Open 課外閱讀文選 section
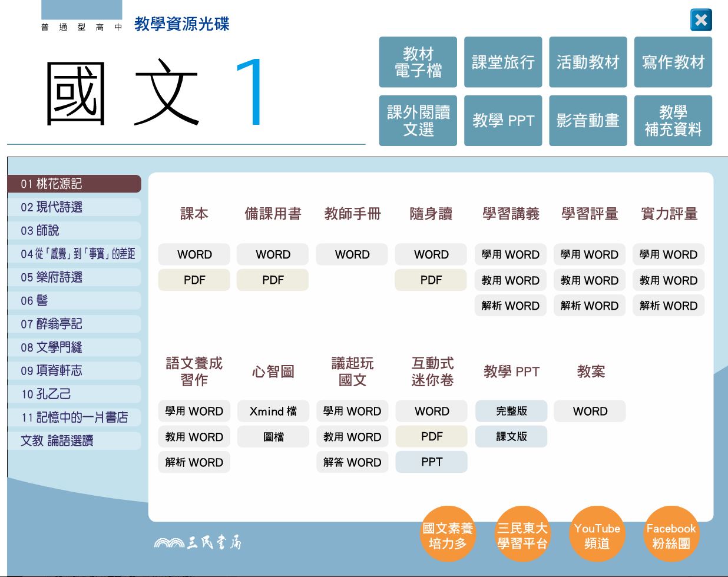The width and height of the screenshot is (728, 577). click(418, 121)
